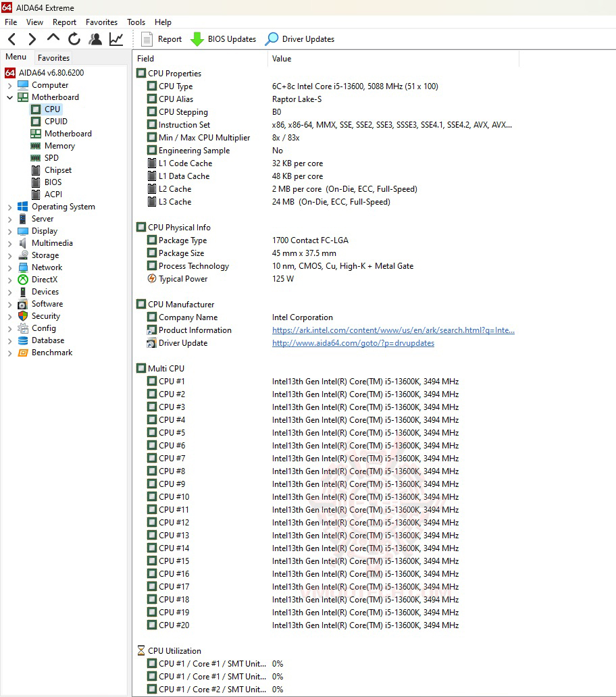Open user manager silhouette icon

coord(95,39)
